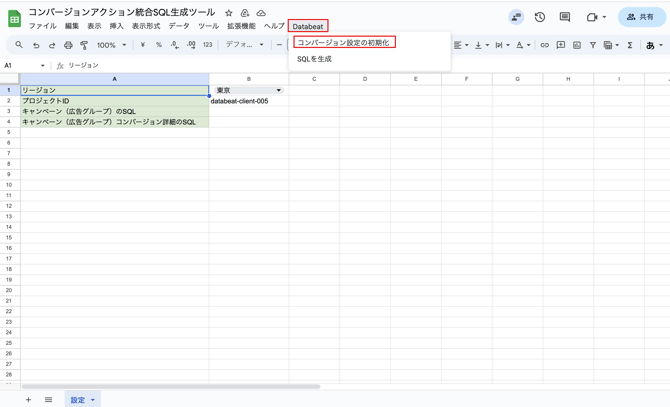The width and height of the screenshot is (670, 407).
Task: Click the undo arrow in toolbar
Action: [x=36, y=45]
